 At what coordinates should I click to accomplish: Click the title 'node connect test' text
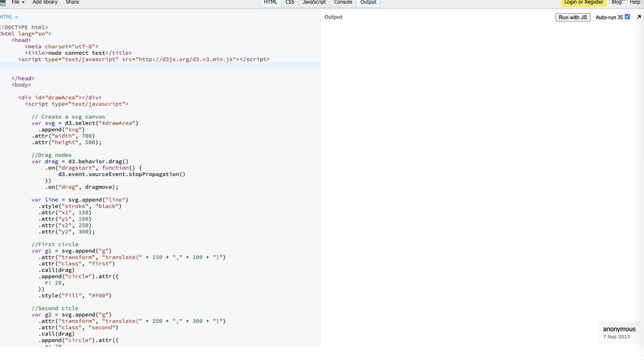77,53
